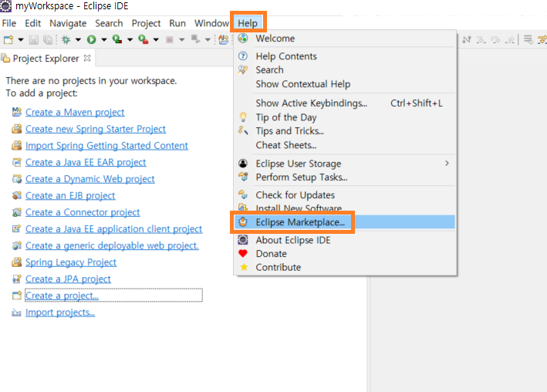Open the File menu
547x392 pixels.
pyautogui.click(x=9, y=23)
